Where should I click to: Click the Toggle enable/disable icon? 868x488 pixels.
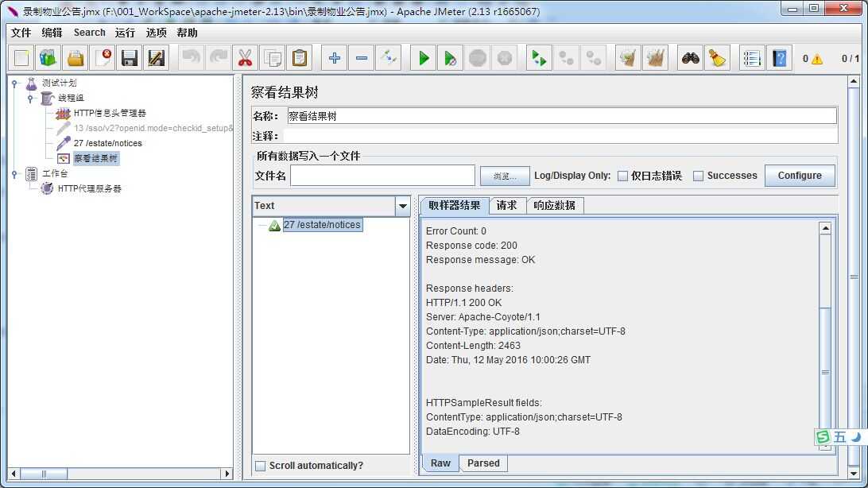[x=389, y=58]
